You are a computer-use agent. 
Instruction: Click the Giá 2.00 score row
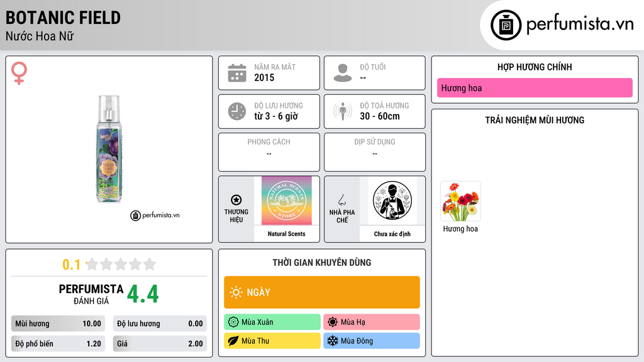[x=160, y=344]
